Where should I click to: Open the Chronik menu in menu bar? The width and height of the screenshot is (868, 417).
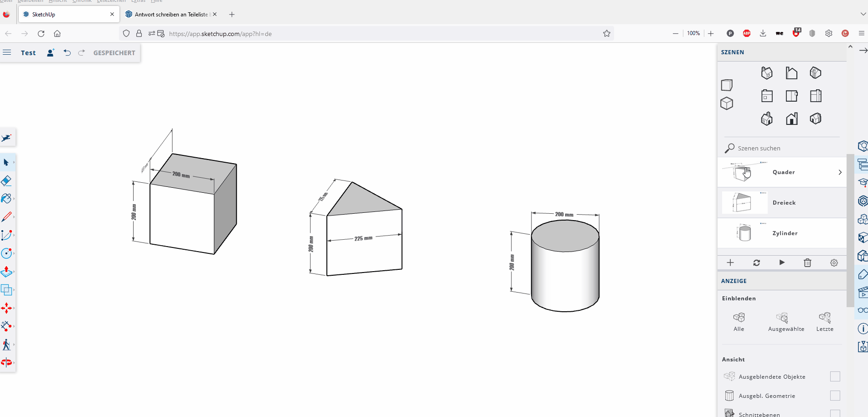point(82,1)
